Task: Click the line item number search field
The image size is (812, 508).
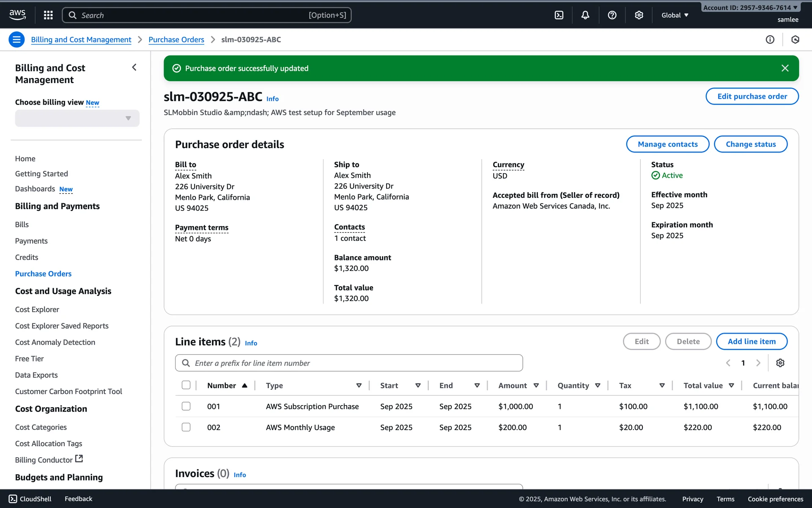Action: (x=349, y=363)
